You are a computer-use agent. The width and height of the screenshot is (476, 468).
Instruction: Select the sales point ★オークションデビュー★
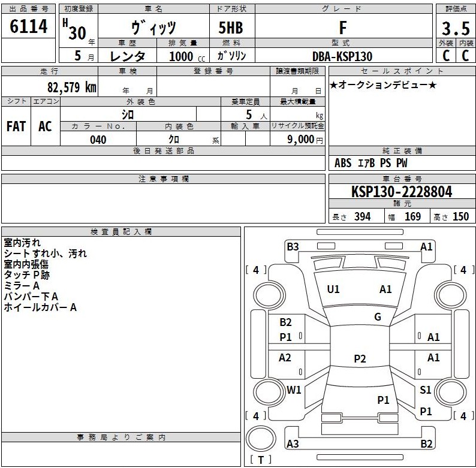383,84
